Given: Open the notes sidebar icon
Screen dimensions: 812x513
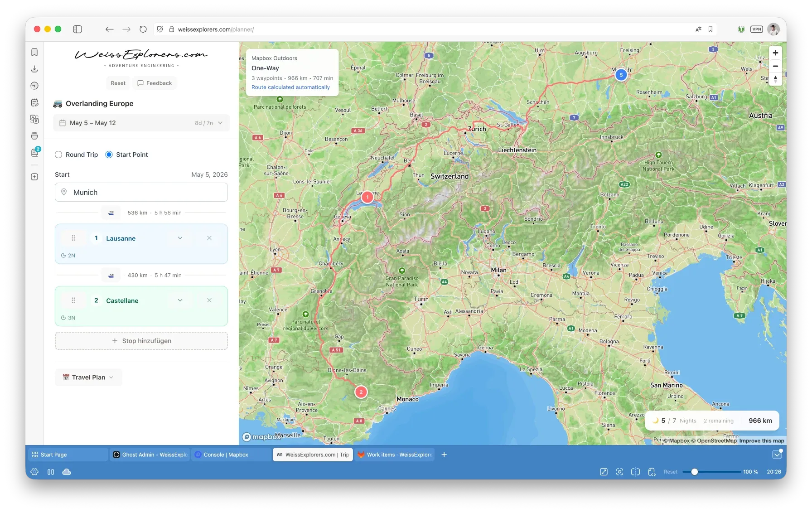Looking at the screenshot, I should 34,102.
